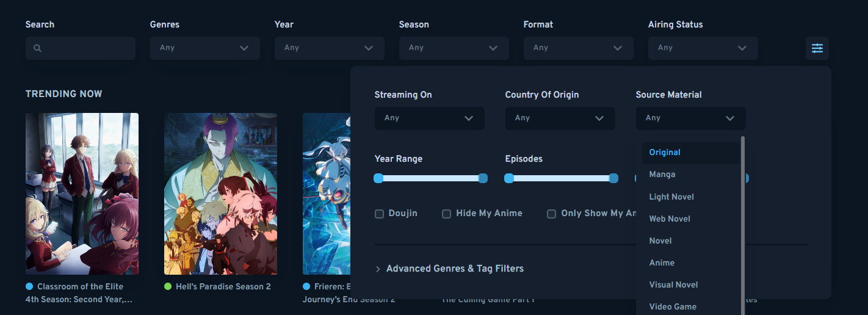Open Classroom of the Elite cover thumbnail
The image size is (868, 315).
point(82,194)
